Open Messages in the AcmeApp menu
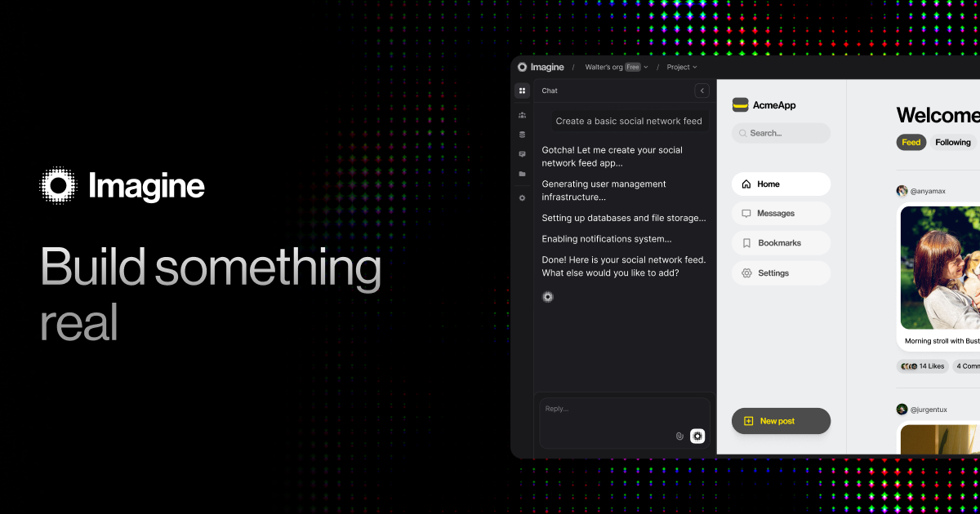Screen dimensions: 980x514 (x=781, y=214)
